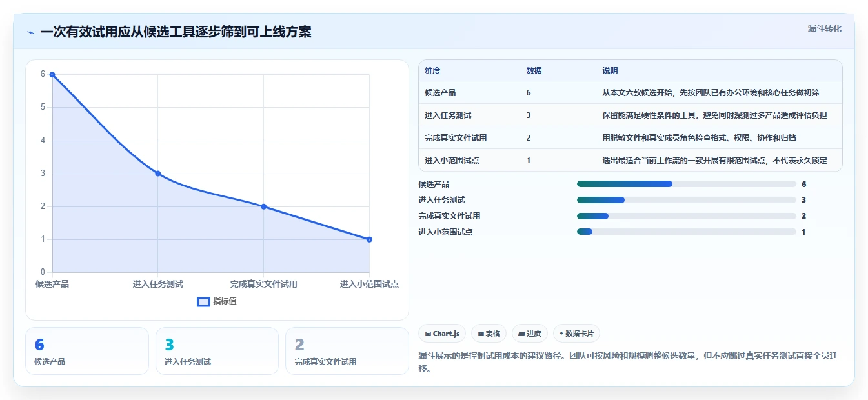Click the chart data point at 进入小范围试点
Viewport: 868px width, 400px height.
[x=369, y=239]
